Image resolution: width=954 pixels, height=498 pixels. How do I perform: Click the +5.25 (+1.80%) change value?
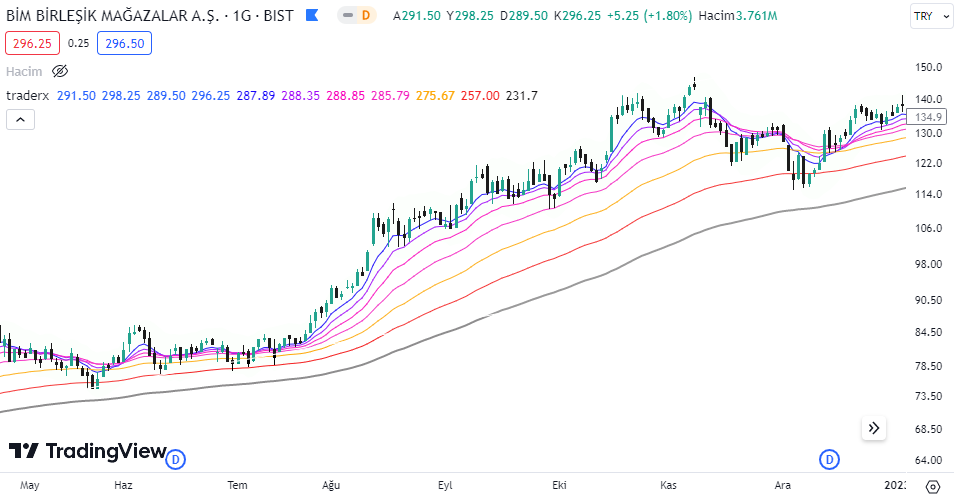650,15
